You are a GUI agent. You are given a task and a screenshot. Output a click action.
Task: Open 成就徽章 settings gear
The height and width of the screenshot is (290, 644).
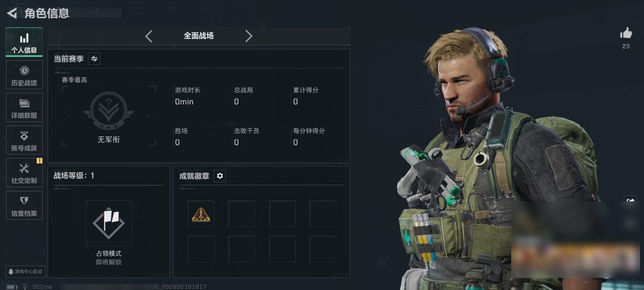220,176
